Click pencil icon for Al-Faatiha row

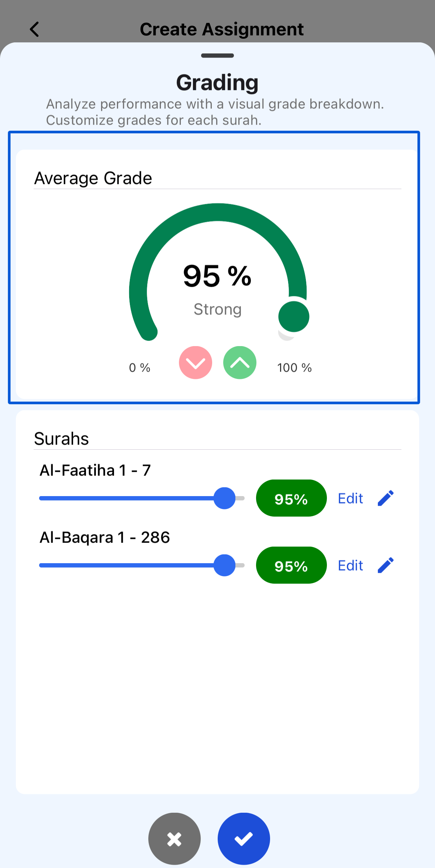(386, 498)
